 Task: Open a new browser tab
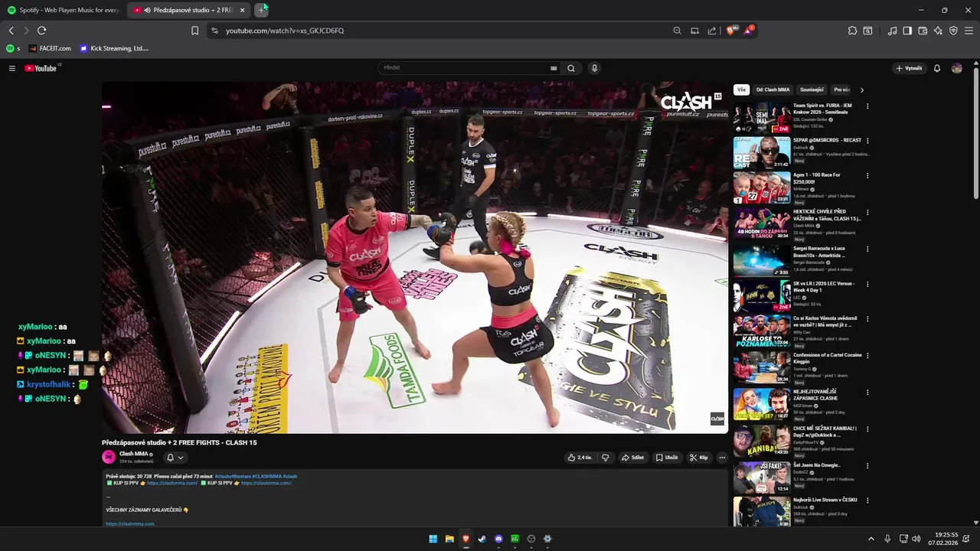pos(261,10)
